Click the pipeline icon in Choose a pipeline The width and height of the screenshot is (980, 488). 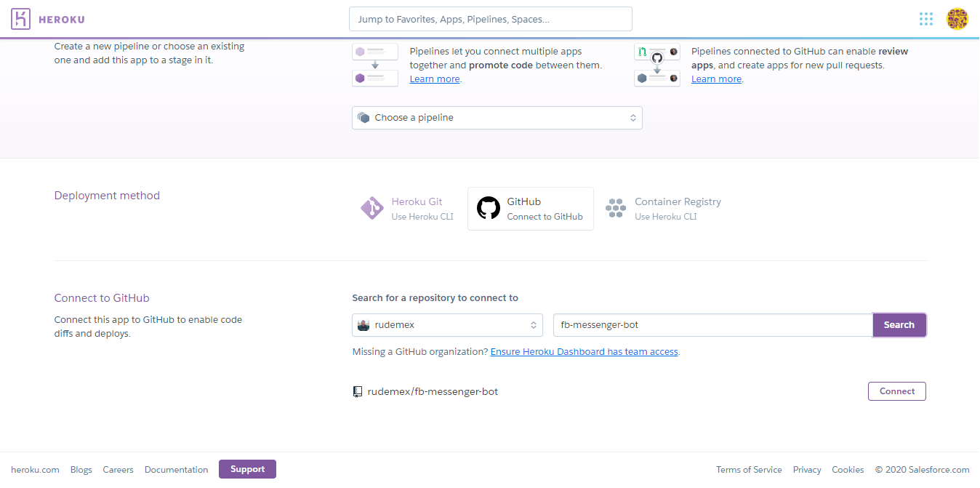coord(364,118)
